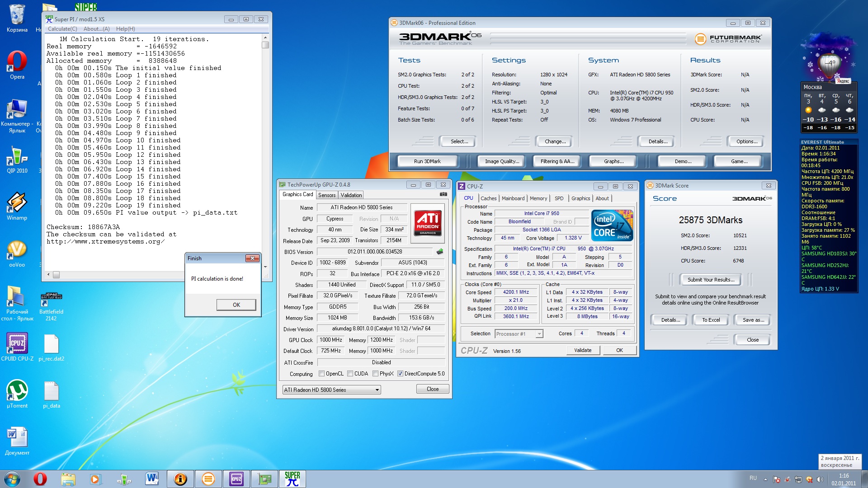
Task: Switch to Graphics tab in CPU-Z
Action: pos(580,198)
